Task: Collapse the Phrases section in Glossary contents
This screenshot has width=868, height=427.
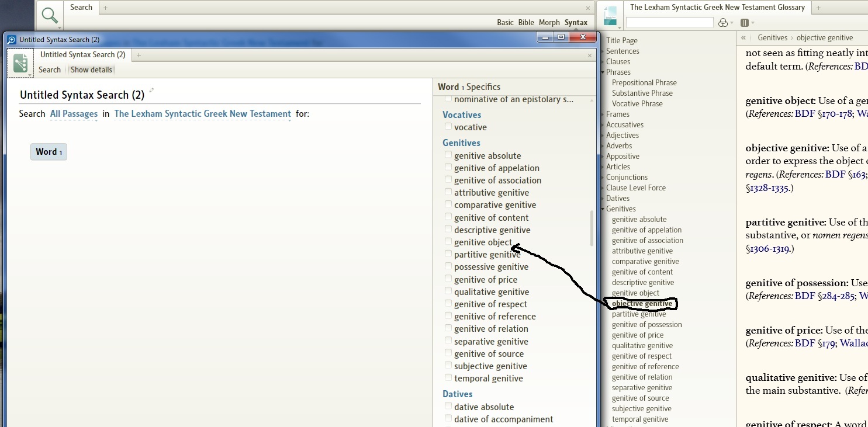Action: tap(603, 72)
